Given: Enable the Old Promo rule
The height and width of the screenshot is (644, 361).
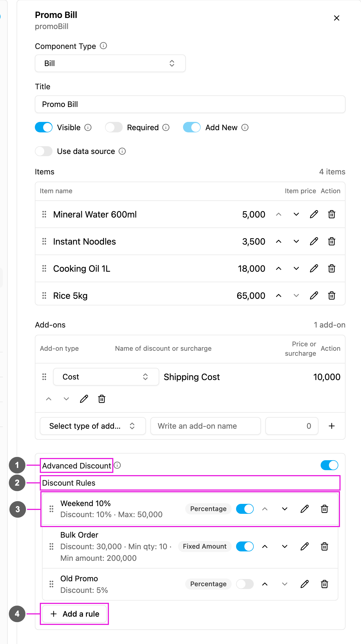Looking at the screenshot, I should [245, 584].
